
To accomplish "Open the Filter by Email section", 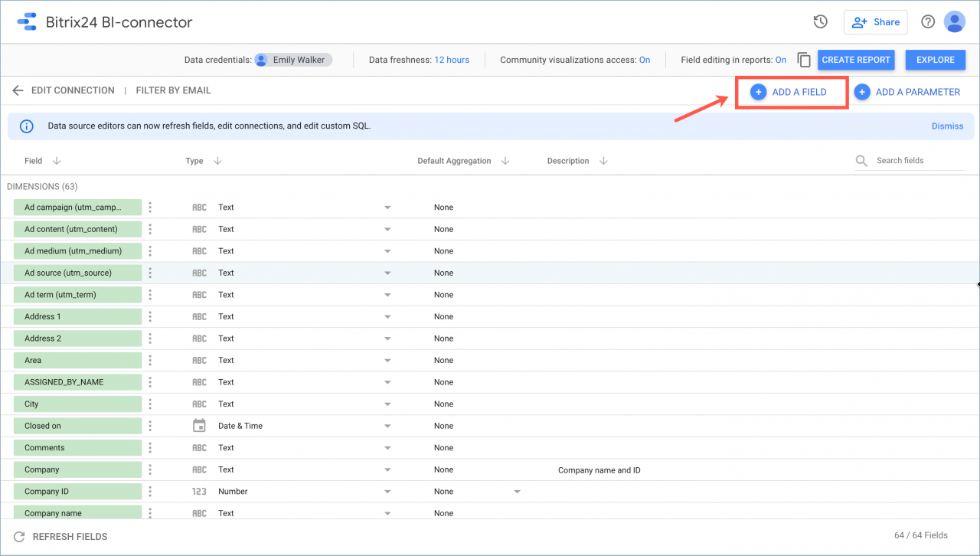I will 173,90.
